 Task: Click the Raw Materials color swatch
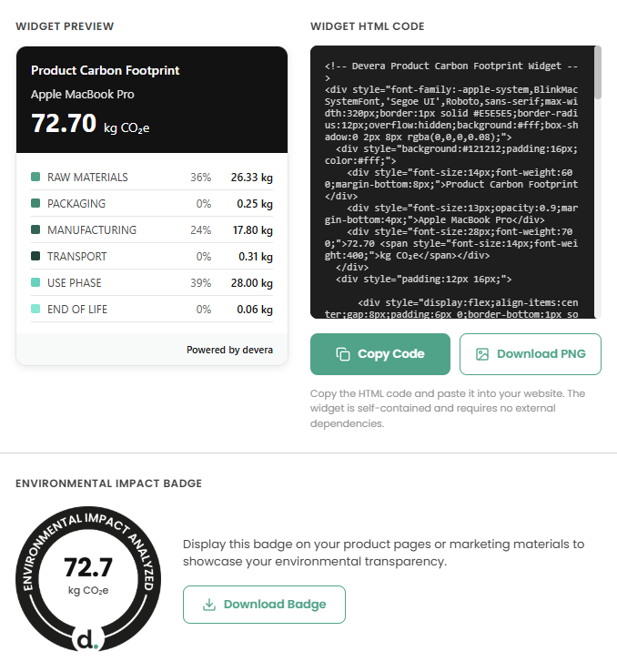35,177
